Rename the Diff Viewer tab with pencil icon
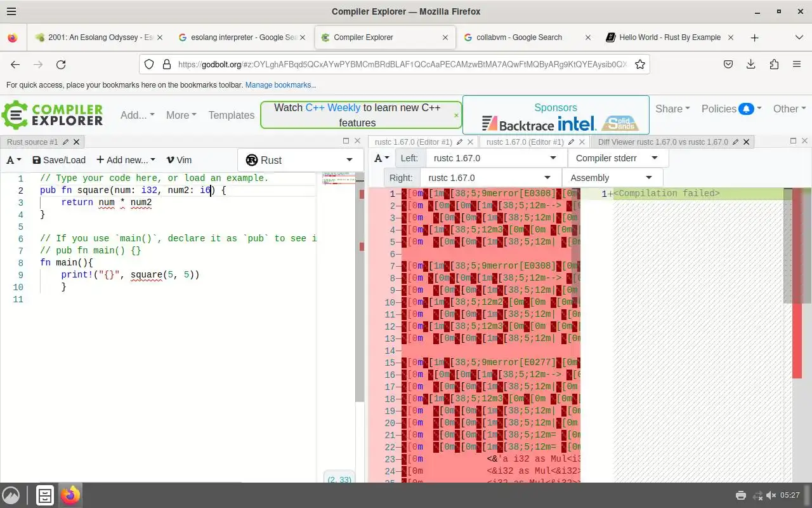 tap(737, 142)
